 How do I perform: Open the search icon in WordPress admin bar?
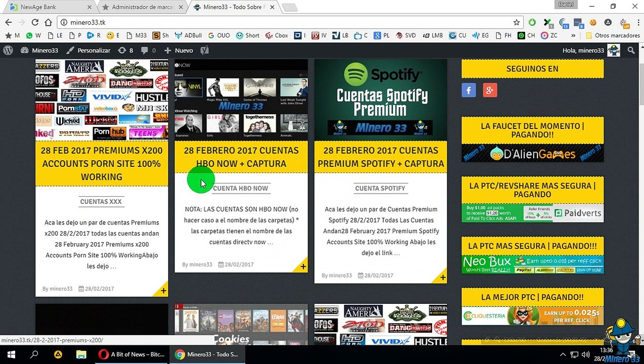(x=631, y=50)
